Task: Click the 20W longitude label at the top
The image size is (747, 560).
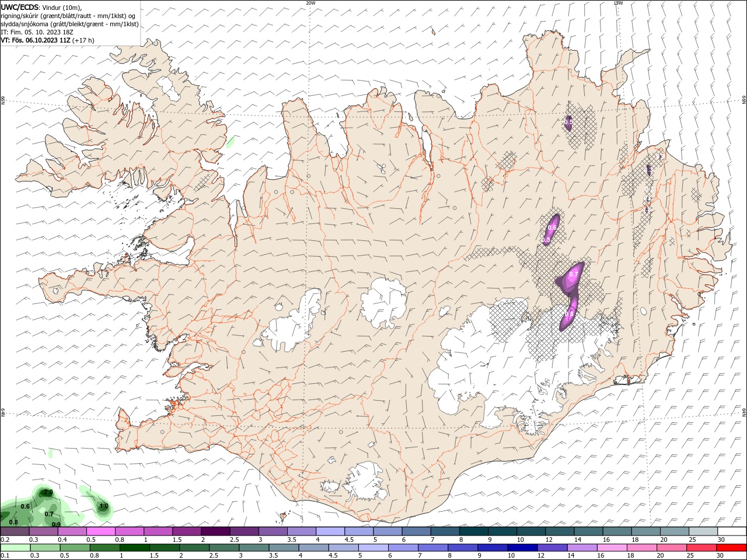Action: (310, 3)
